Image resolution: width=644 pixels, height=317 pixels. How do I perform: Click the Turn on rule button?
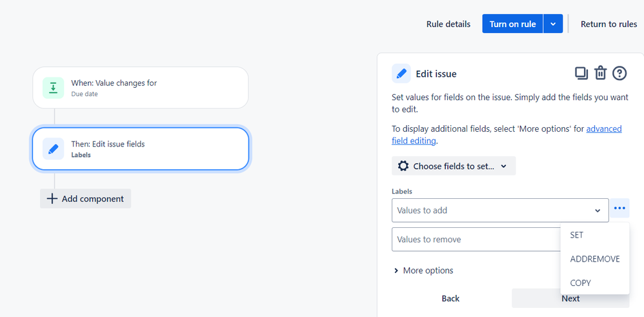pos(512,24)
